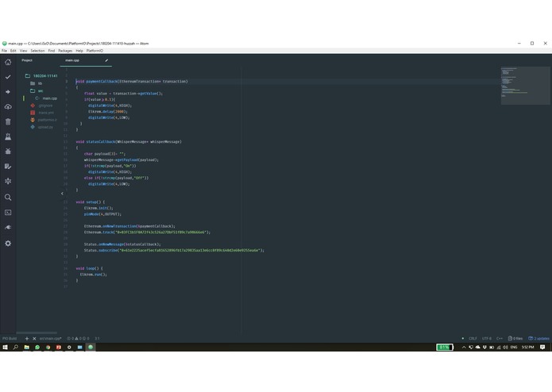
Task: Run PlatformIO Build checkmark icon
Action: click(8, 77)
